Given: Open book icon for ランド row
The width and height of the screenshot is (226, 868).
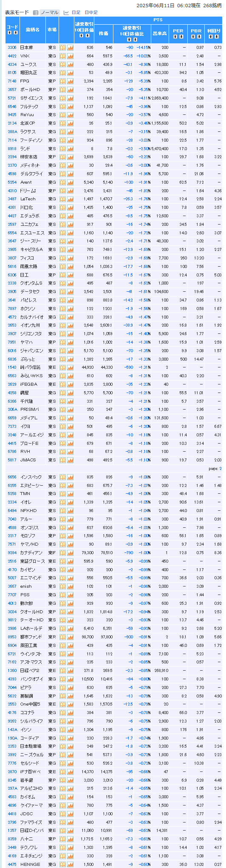Looking at the screenshot, I should 63,148.
